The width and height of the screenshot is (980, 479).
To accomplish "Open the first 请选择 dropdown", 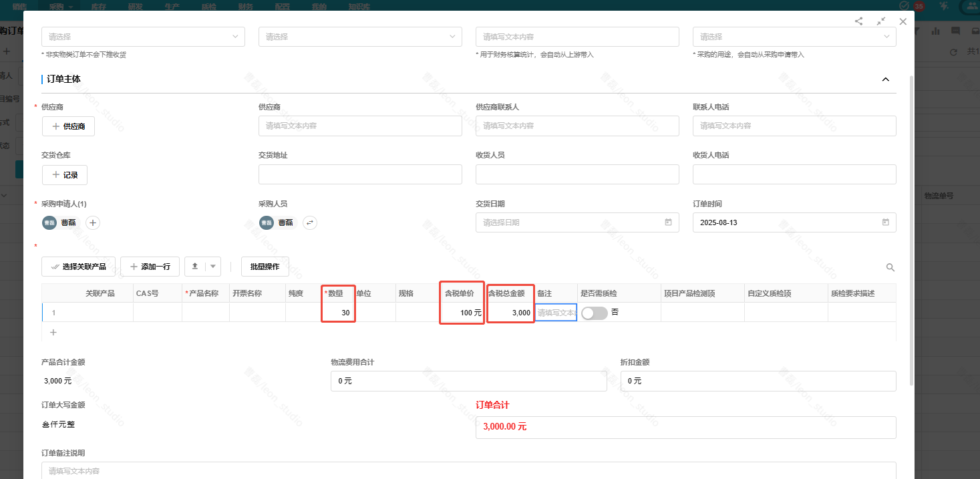I will (x=143, y=37).
